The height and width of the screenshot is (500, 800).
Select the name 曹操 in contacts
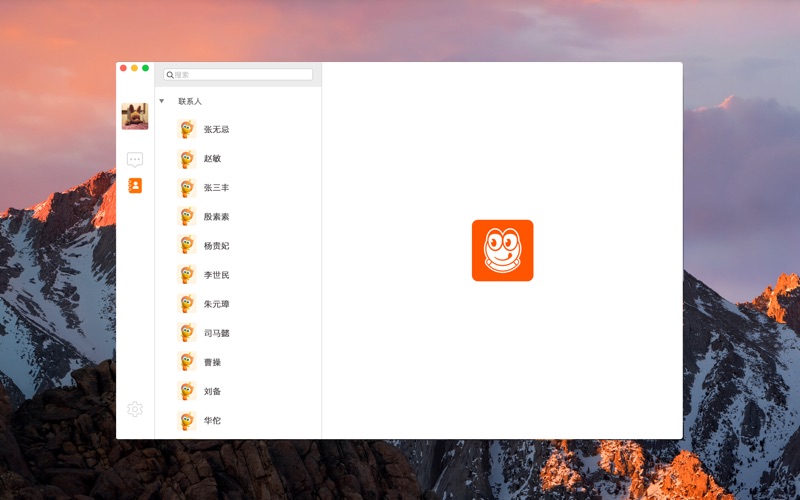tap(212, 362)
